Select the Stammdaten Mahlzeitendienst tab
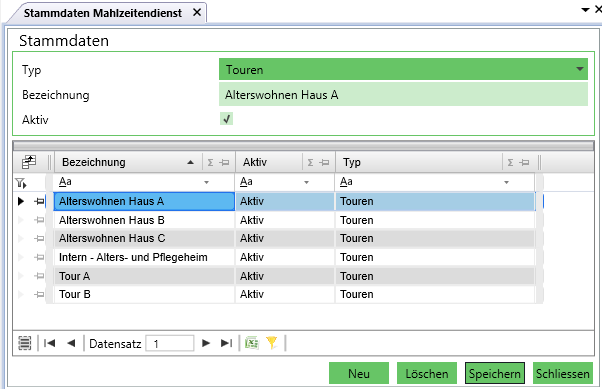The height and width of the screenshot is (389, 602). [x=103, y=13]
